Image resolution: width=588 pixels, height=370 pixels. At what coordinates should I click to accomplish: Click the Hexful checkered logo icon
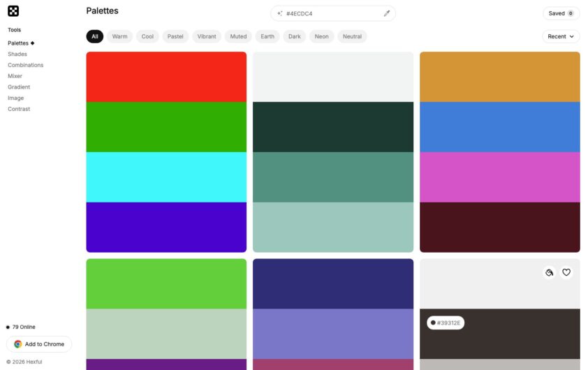click(13, 11)
